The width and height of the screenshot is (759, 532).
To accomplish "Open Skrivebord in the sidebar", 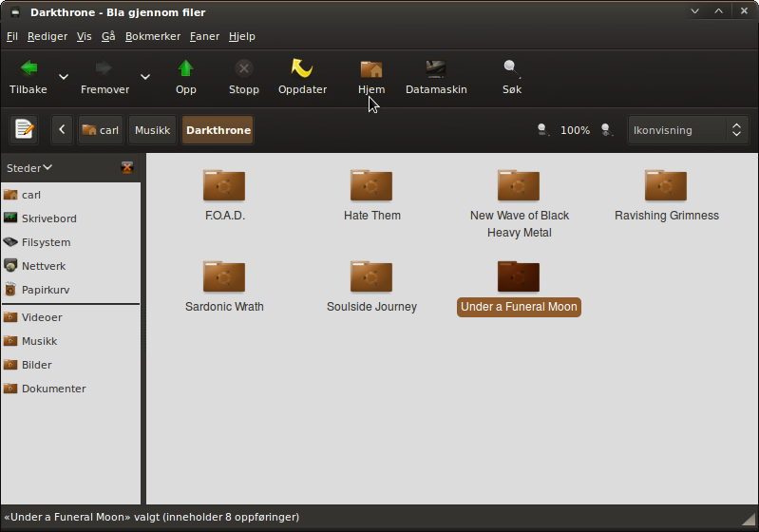I will point(70,218).
